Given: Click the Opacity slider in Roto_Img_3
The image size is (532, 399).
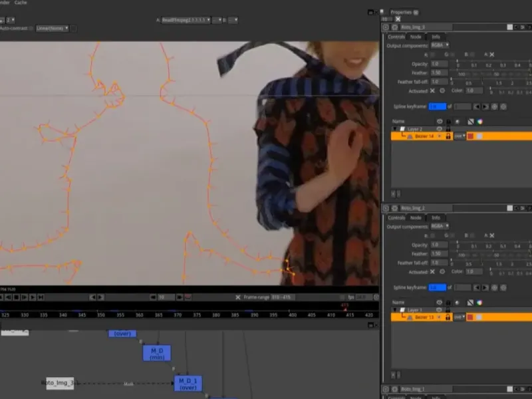Looking at the screenshot, I should coord(493,64).
